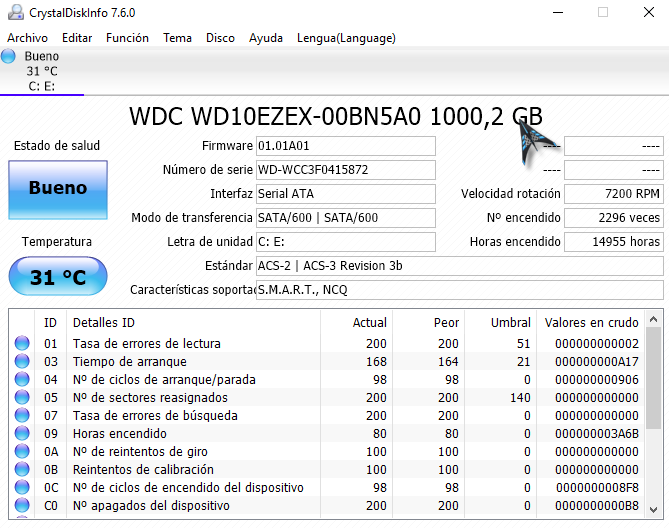
Task: Click status orb for Nº de reintentos de giro
Action: (22, 451)
